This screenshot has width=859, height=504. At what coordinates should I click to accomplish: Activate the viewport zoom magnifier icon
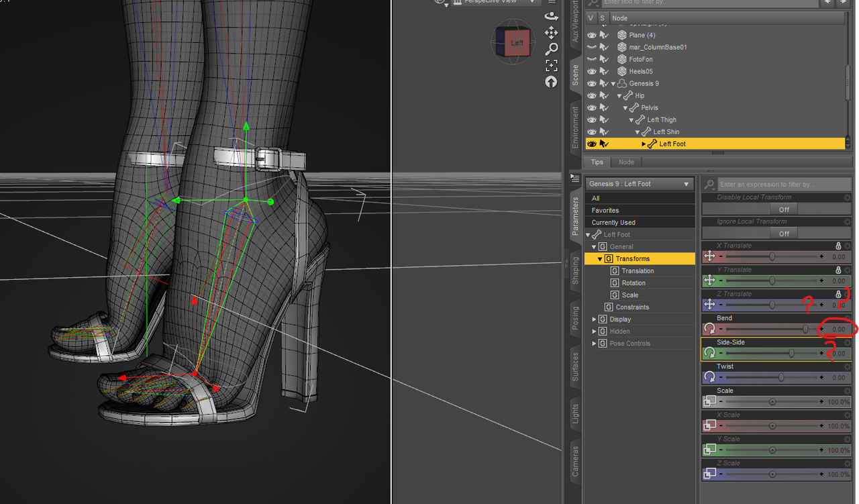coord(551,49)
